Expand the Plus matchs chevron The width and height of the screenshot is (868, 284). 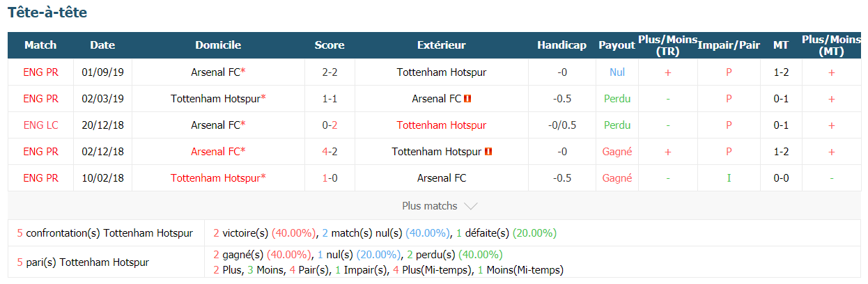click(470, 206)
